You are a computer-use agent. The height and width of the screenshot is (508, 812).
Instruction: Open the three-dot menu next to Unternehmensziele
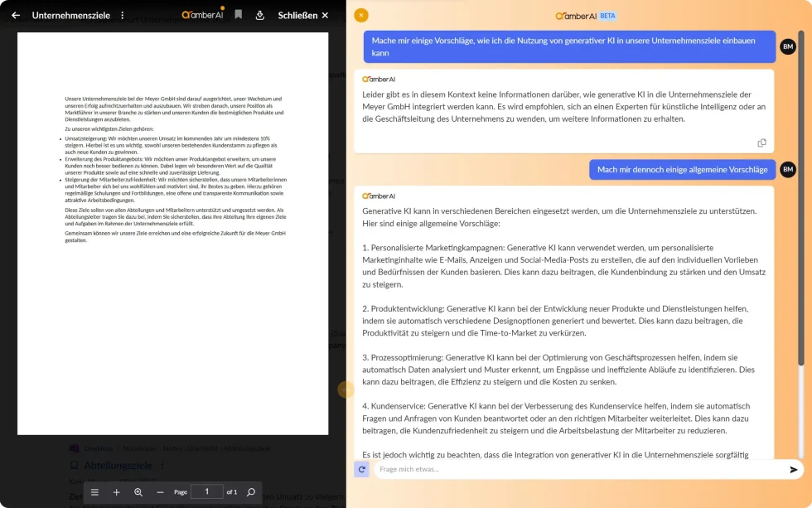(x=123, y=15)
